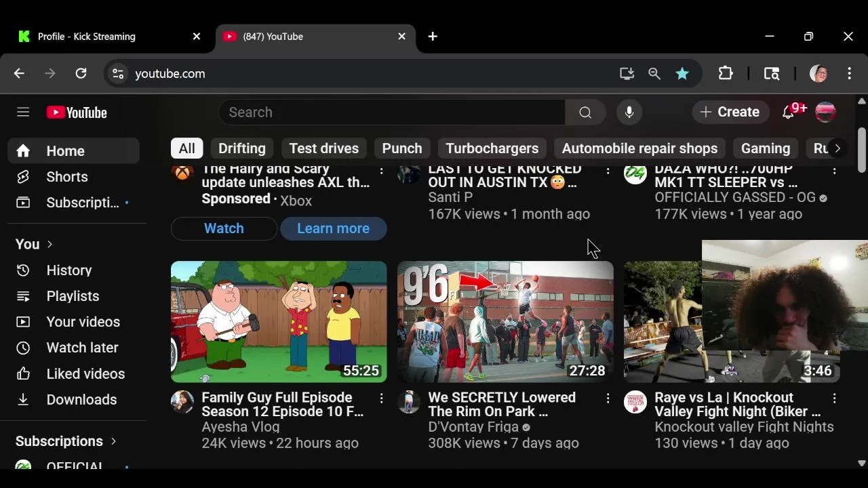The height and width of the screenshot is (488, 868).
Task: Expand the You section
Action: pos(34,244)
